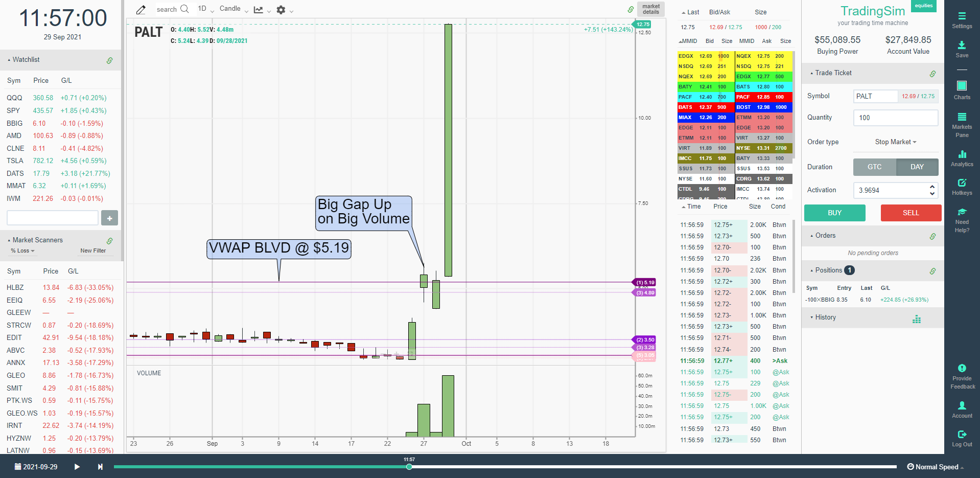
Task: Click the BUY button
Action: pos(834,213)
